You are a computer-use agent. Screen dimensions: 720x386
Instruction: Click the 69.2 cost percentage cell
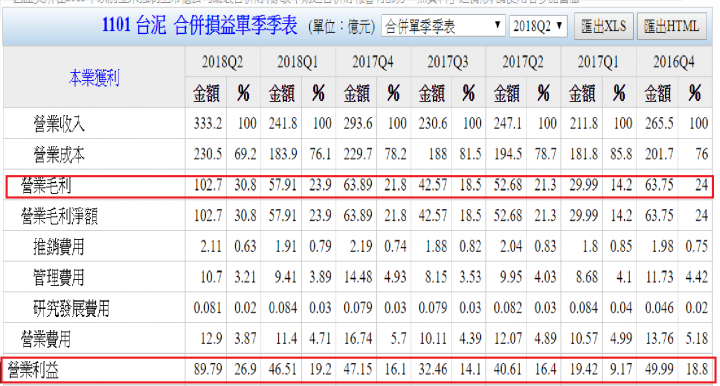click(245, 154)
